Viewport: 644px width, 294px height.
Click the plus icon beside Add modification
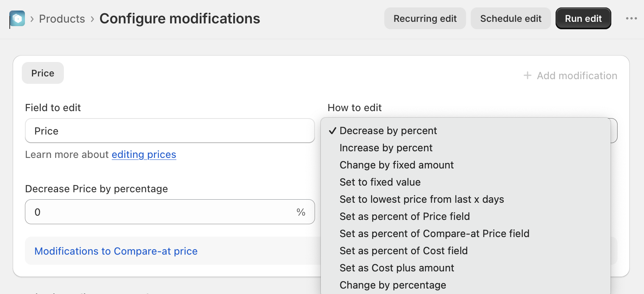[527, 75]
